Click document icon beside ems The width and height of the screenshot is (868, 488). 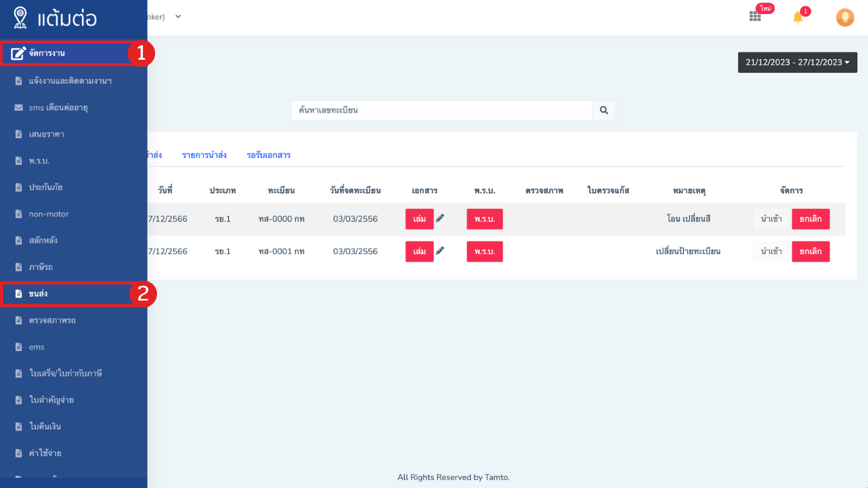(x=18, y=347)
